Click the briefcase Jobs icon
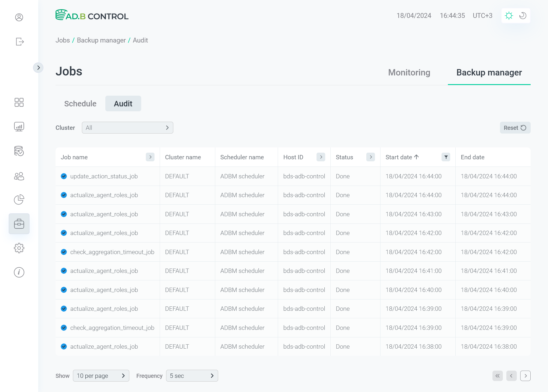 click(19, 223)
